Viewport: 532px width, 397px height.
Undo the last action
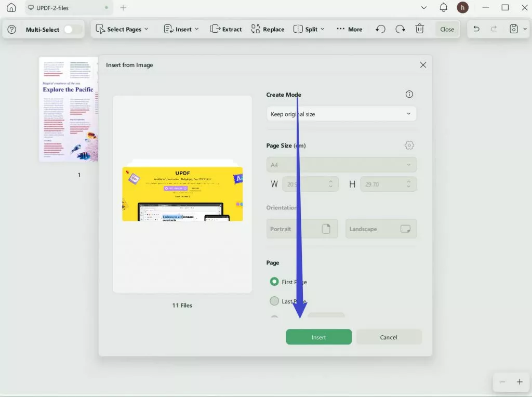(476, 29)
